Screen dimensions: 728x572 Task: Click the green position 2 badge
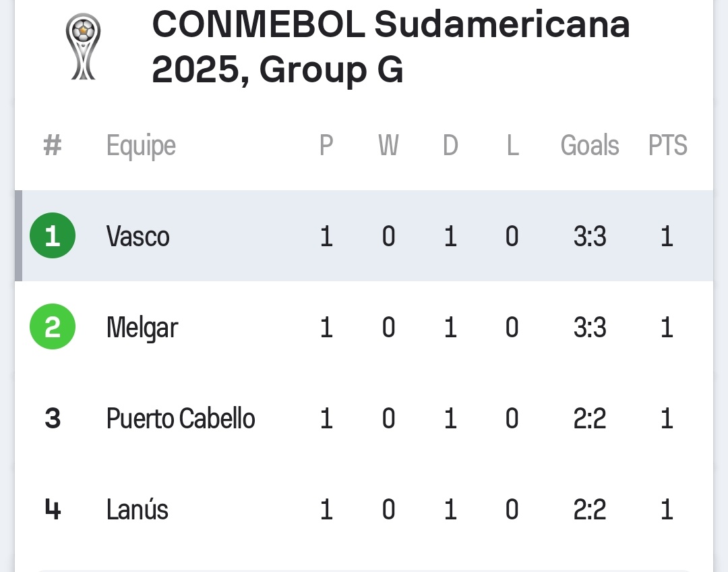pyautogui.click(x=53, y=327)
